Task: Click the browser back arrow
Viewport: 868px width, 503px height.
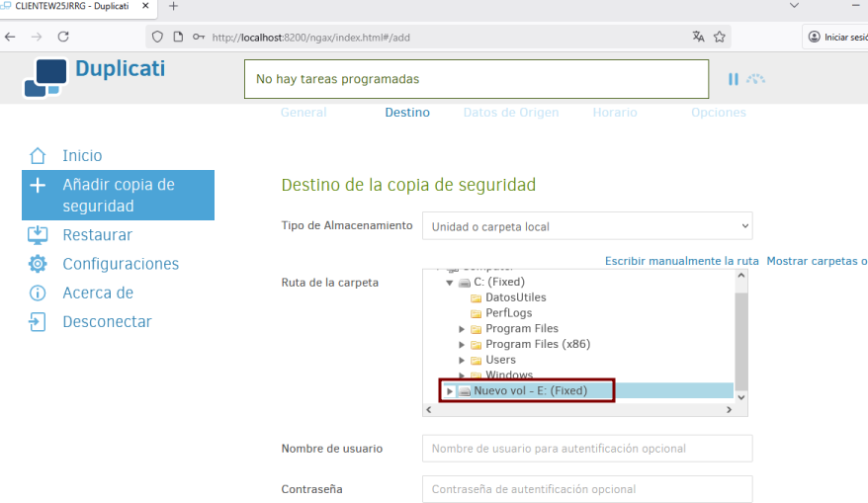Action: [x=10, y=38]
